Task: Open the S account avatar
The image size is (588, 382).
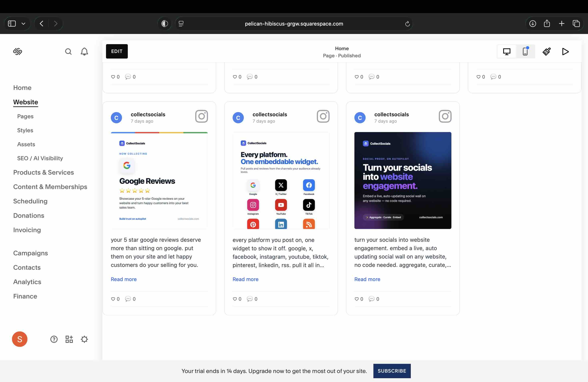Action: 20,339
